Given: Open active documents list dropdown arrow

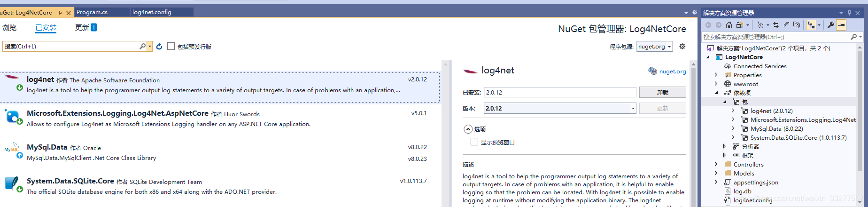Looking at the screenshot, I should click(686, 13).
